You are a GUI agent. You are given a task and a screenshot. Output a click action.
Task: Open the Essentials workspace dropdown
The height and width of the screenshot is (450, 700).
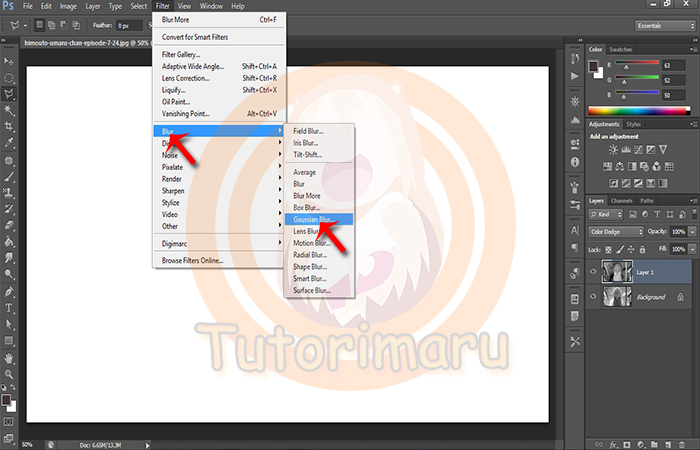tap(665, 26)
